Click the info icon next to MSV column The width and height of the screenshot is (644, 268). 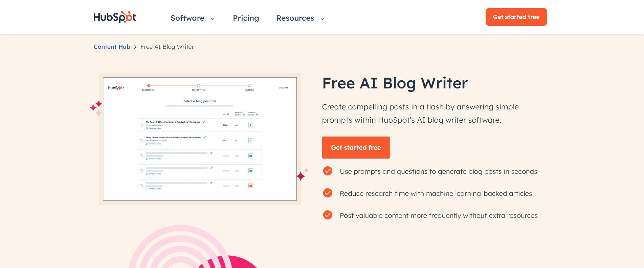[229, 115]
